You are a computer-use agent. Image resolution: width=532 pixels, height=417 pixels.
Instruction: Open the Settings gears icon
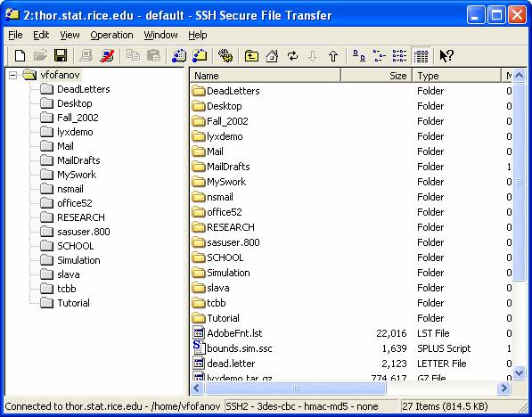[x=225, y=55]
